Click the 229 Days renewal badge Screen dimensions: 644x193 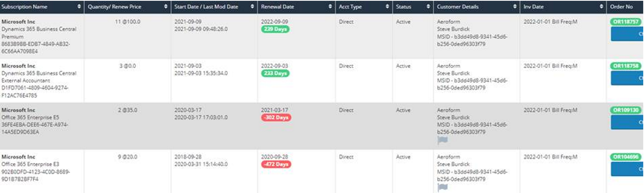point(275,29)
